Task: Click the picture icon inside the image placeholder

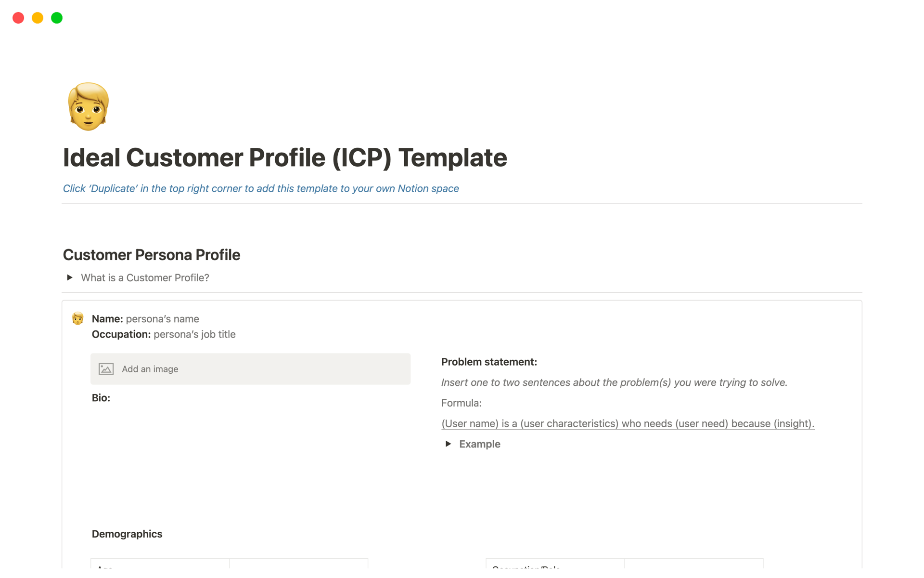Action: tap(106, 369)
